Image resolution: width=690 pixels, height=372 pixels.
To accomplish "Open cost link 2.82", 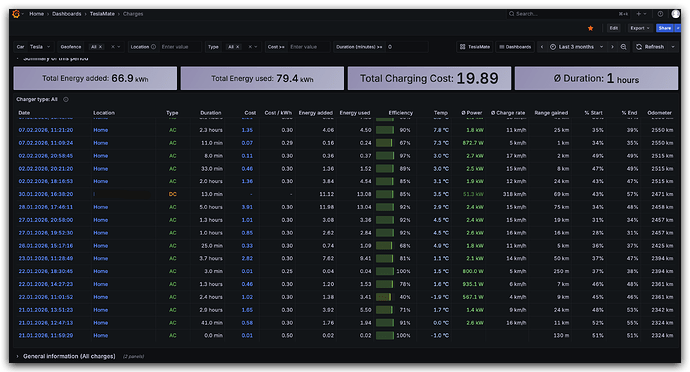I will [247, 258].
